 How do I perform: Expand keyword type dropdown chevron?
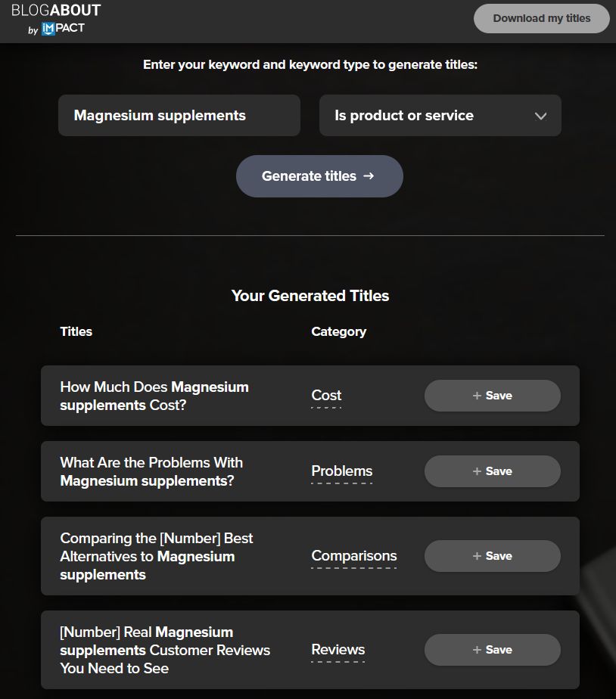540,116
